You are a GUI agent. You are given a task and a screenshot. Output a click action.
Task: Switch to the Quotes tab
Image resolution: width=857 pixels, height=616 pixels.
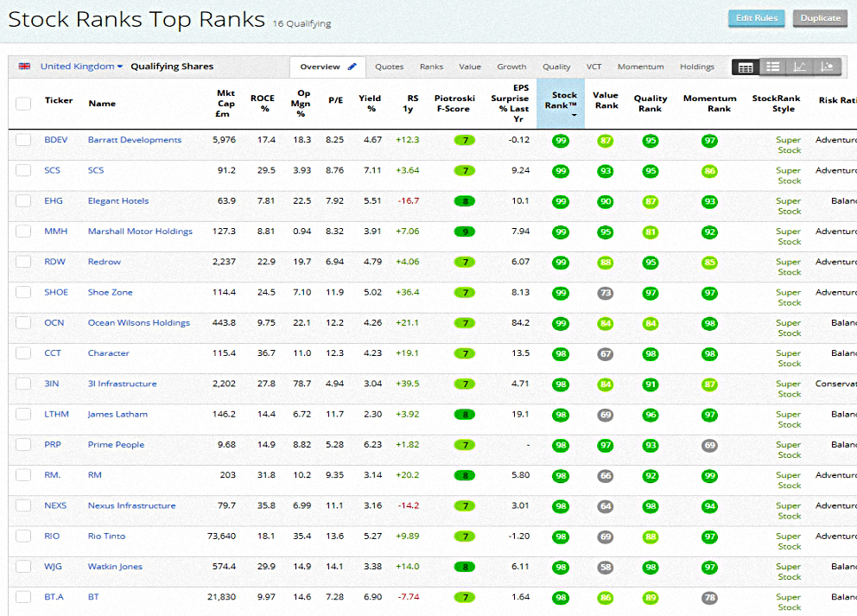point(389,67)
